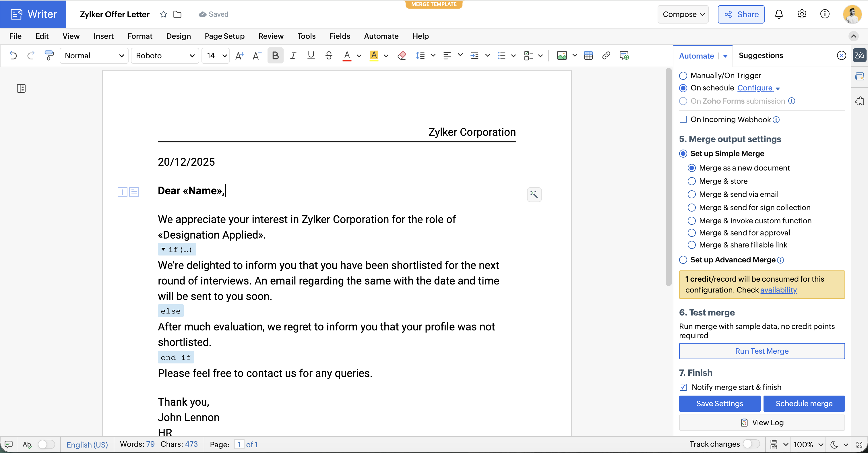868x453 pixels.
Task: Collapse the if(...) condition block
Action: click(163, 249)
